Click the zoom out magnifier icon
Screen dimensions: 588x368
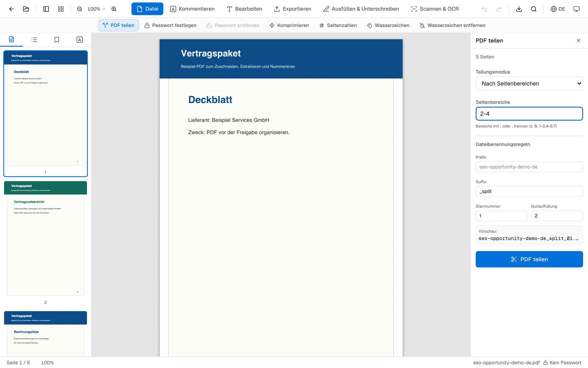pos(80,9)
